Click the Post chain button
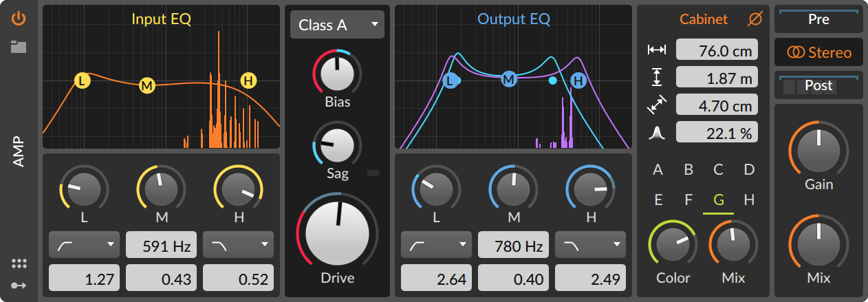The width and height of the screenshot is (868, 302). point(818,86)
